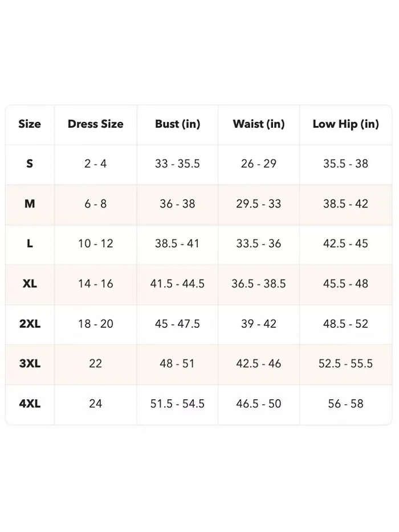The height and width of the screenshot is (532, 399).
Task: Select bust value 41.5 - 44.5
Action: point(177,283)
